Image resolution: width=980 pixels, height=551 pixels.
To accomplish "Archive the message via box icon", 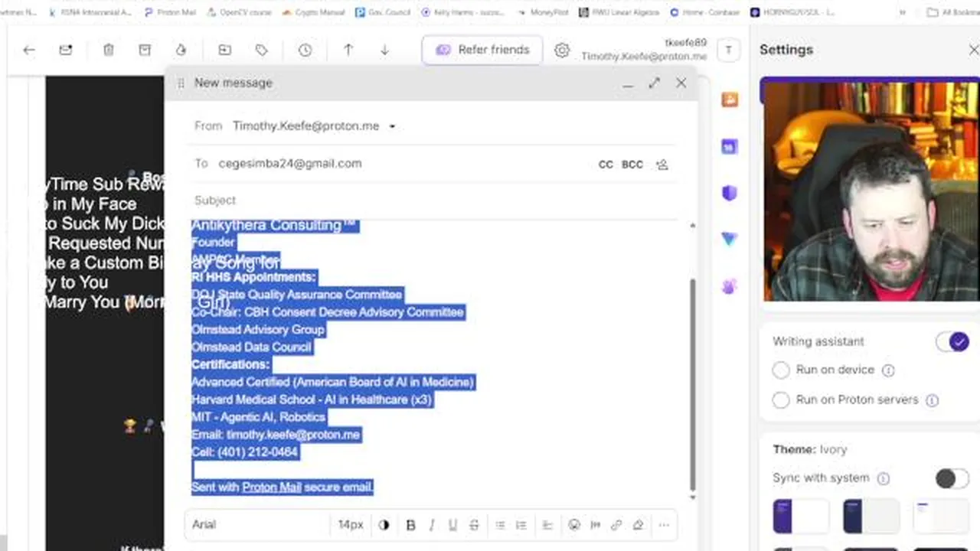I will tap(145, 50).
